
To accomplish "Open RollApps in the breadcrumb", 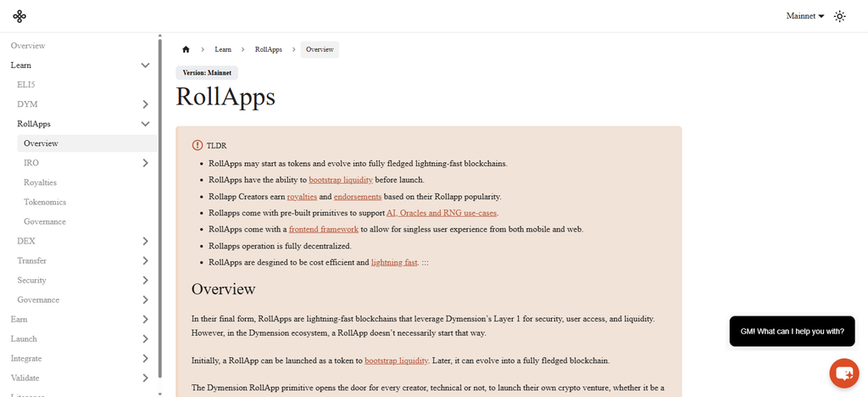I will [x=269, y=49].
